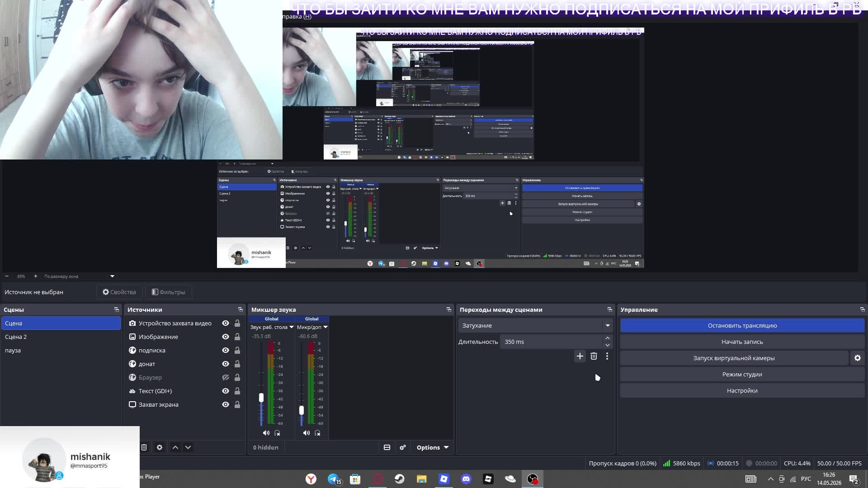The width and height of the screenshot is (868, 488).
Task: Click the Длительность 350 ms field
Action: [552, 342]
